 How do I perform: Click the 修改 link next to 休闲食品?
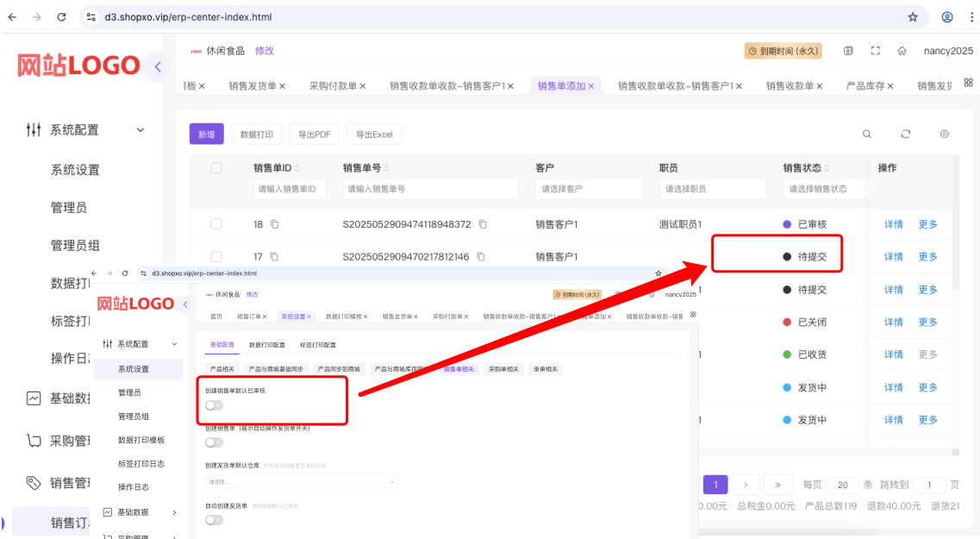[x=265, y=51]
